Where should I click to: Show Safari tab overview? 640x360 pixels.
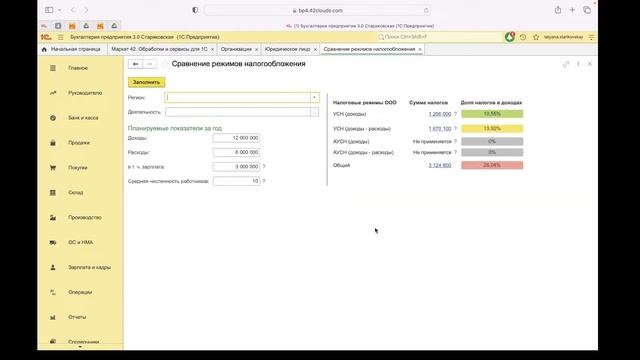(587, 10)
